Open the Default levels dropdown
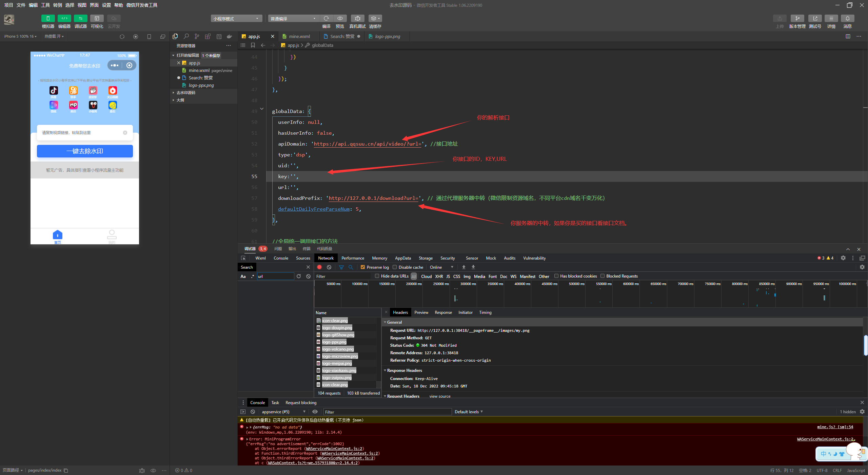Screen dimensions: 868x475 coord(469,412)
